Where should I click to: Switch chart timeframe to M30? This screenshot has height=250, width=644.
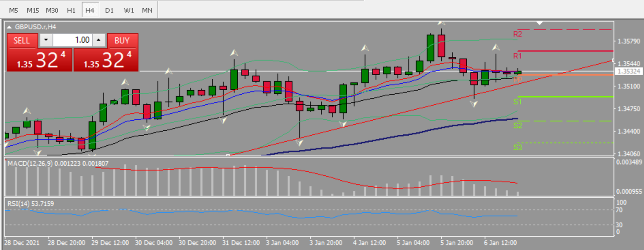click(x=52, y=10)
